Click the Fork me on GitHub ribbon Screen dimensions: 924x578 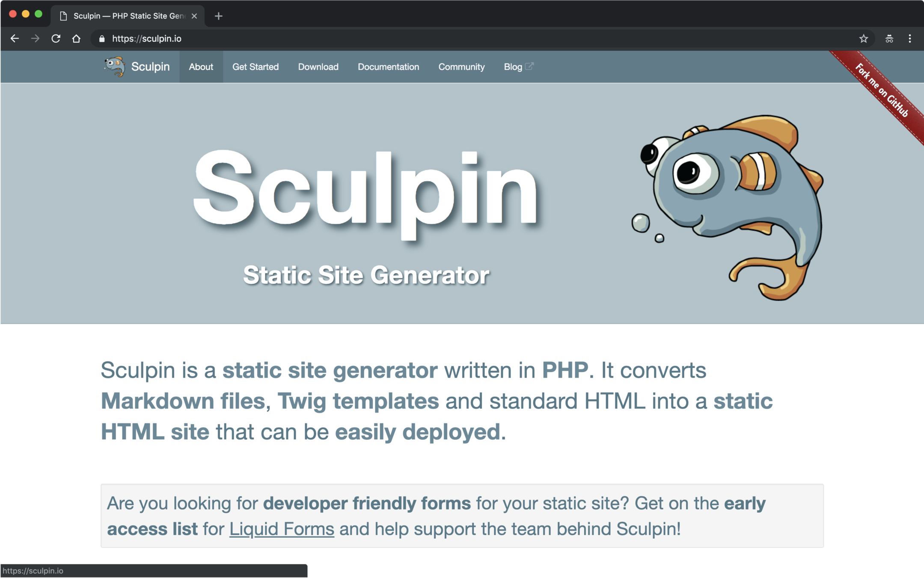(882, 90)
